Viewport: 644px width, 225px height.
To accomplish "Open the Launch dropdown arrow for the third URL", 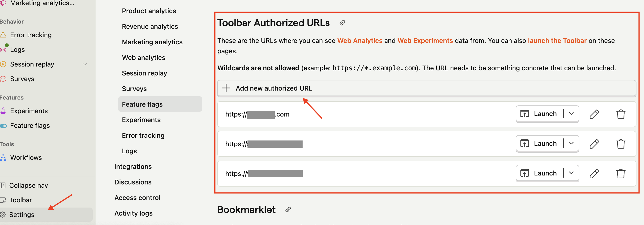I will [x=571, y=173].
